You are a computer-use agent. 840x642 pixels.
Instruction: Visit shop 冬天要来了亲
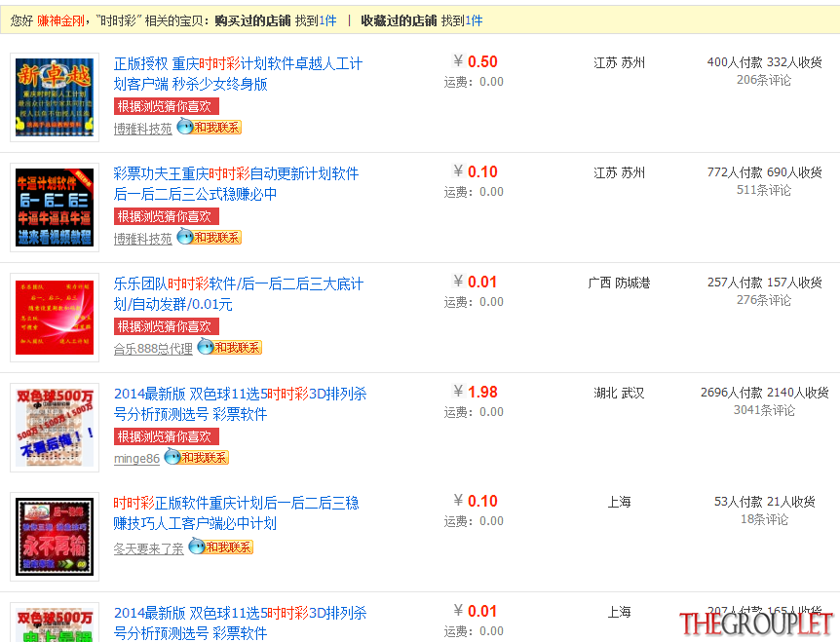149,548
